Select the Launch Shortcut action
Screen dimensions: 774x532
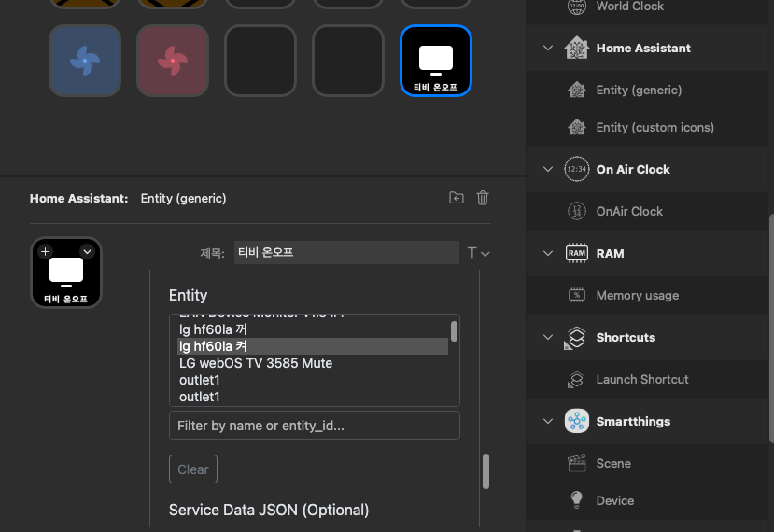tap(641, 380)
